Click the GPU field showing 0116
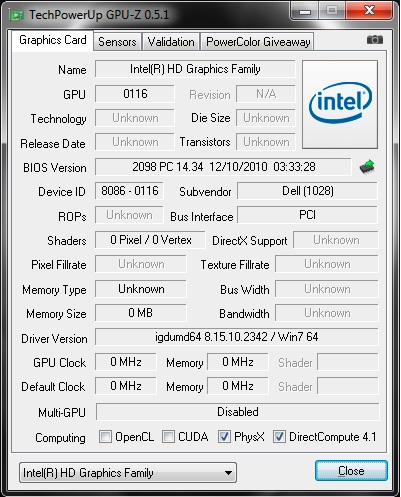The image size is (401, 497). (135, 94)
